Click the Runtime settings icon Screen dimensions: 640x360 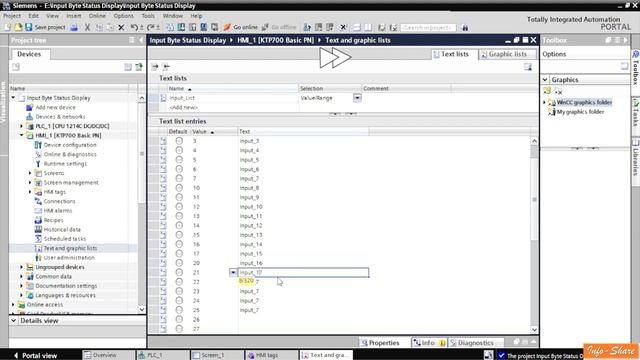38,164
